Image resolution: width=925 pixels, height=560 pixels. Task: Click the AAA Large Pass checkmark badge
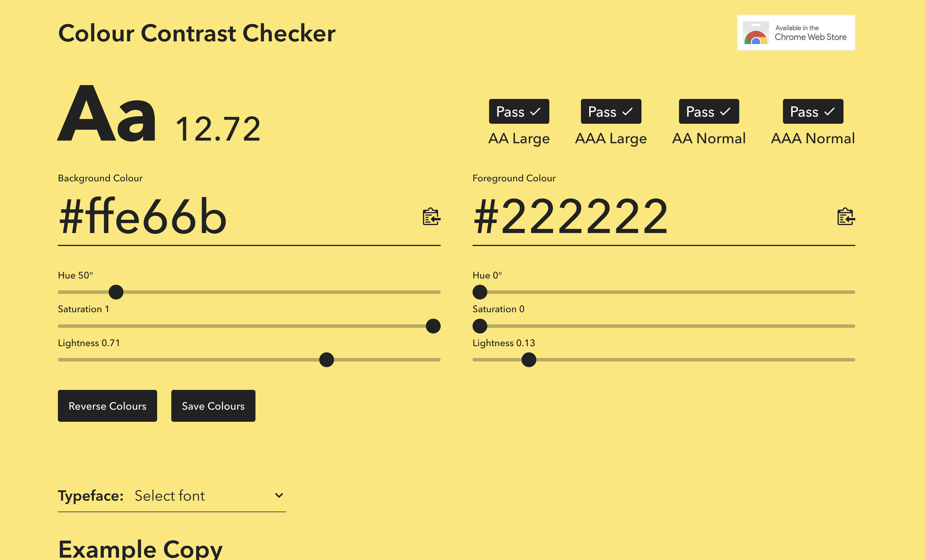pyautogui.click(x=611, y=111)
